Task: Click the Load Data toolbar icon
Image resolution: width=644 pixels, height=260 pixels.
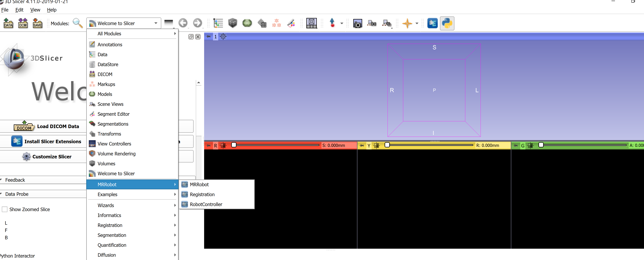Action: (8, 23)
